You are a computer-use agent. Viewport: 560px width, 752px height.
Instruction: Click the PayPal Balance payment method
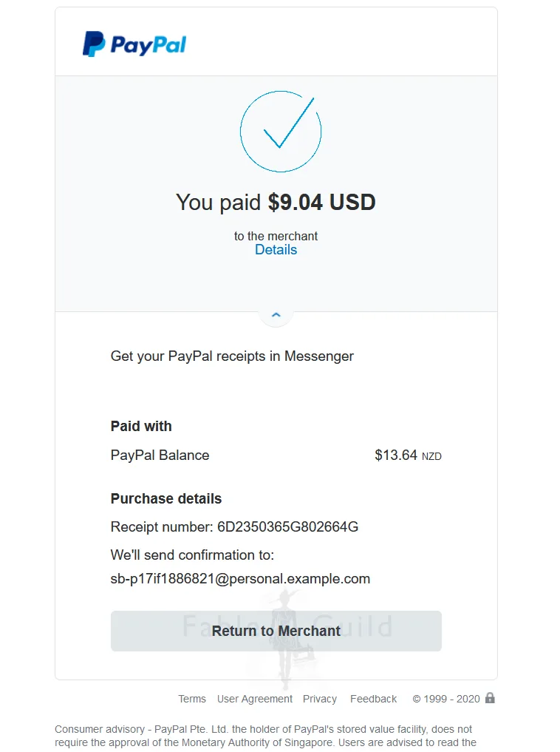tap(160, 455)
